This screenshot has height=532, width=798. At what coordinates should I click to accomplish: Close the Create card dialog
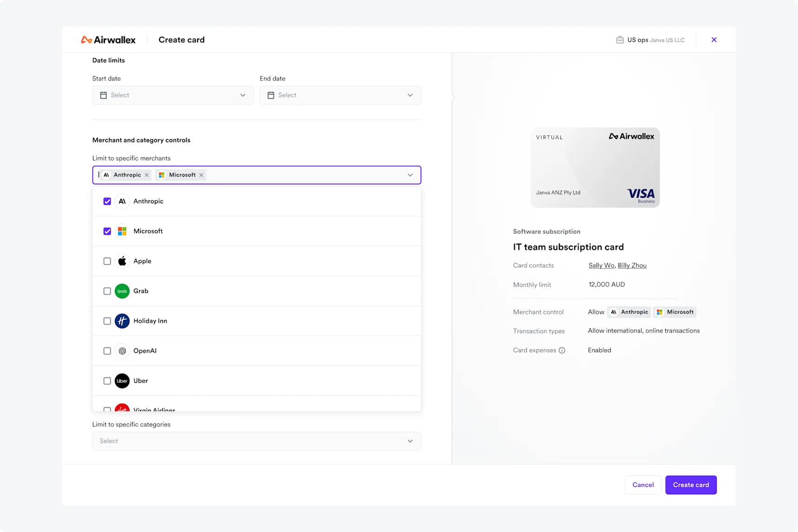pyautogui.click(x=714, y=40)
